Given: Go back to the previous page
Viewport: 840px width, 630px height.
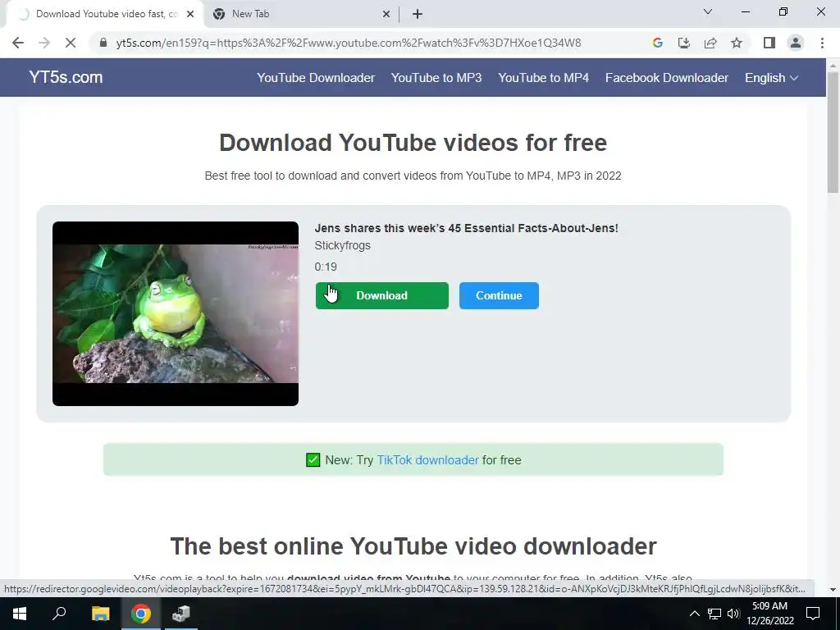Looking at the screenshot, I should point(18,43).
